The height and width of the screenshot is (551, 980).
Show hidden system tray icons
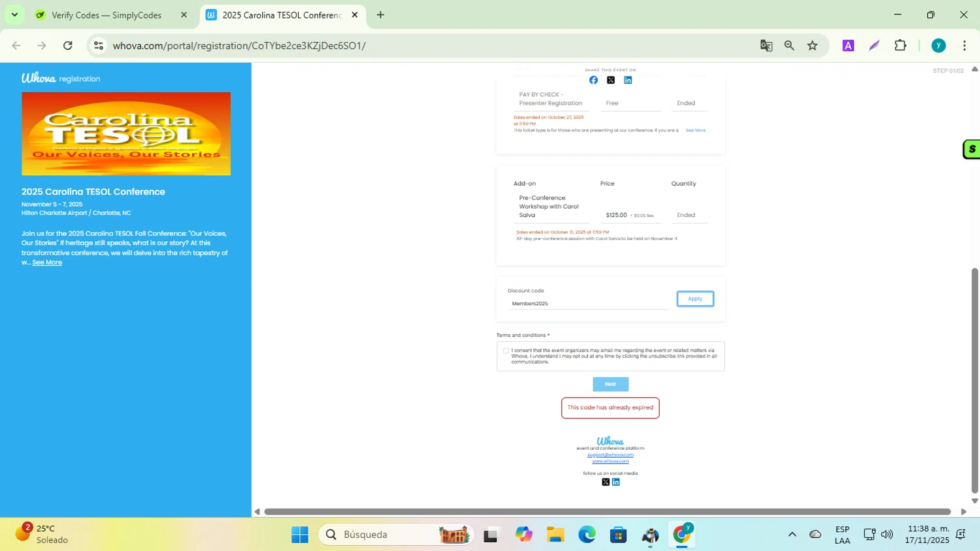792,535
